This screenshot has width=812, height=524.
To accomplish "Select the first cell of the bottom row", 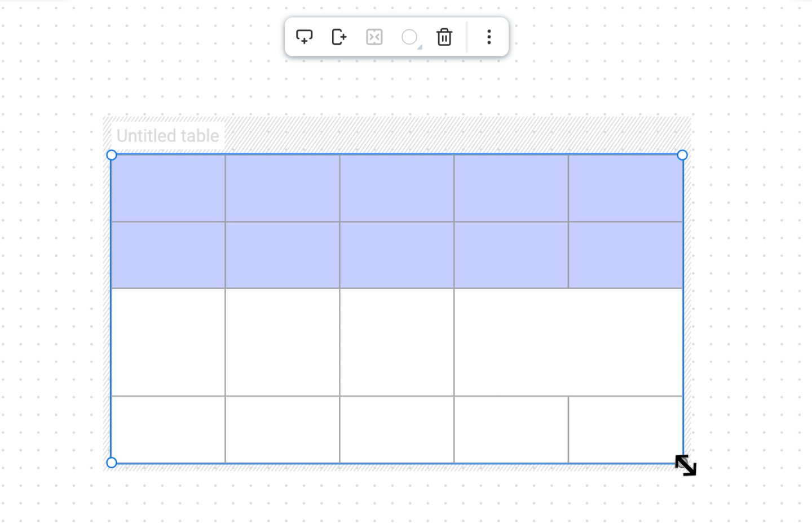I will pyautogui.click(x=168, y=429).
